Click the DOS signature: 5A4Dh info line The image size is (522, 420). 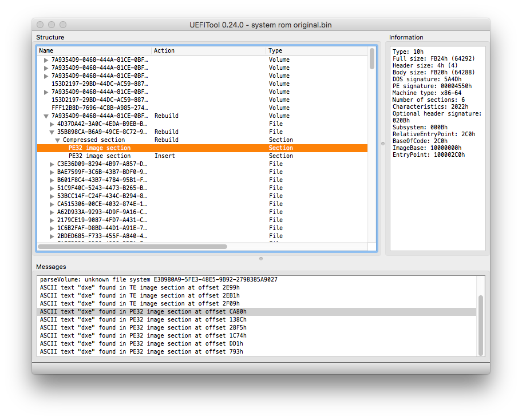tap(427, 79)
